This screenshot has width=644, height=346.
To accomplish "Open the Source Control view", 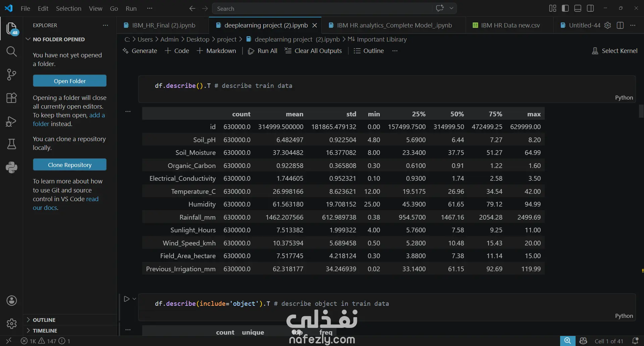I will pyautogui.click(x=12, y=74).
